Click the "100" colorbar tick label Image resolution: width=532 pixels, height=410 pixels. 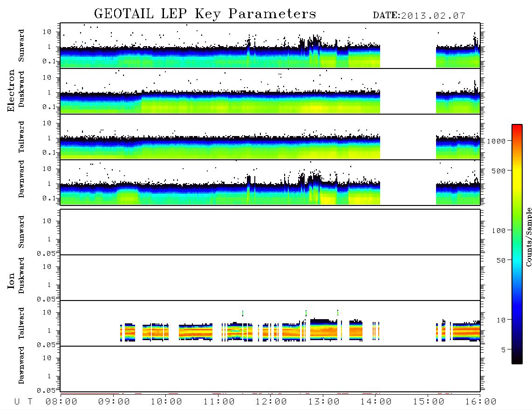[498, 231]
